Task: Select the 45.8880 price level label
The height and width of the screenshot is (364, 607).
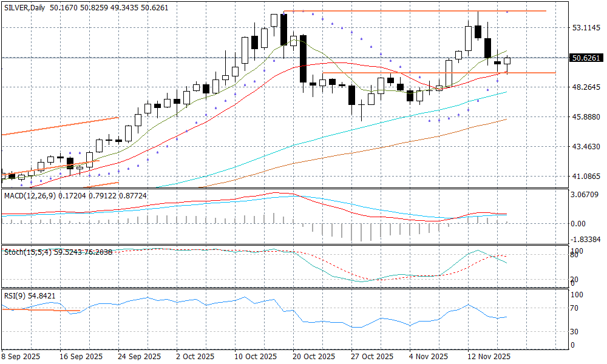Action: [x=586, y=117]
